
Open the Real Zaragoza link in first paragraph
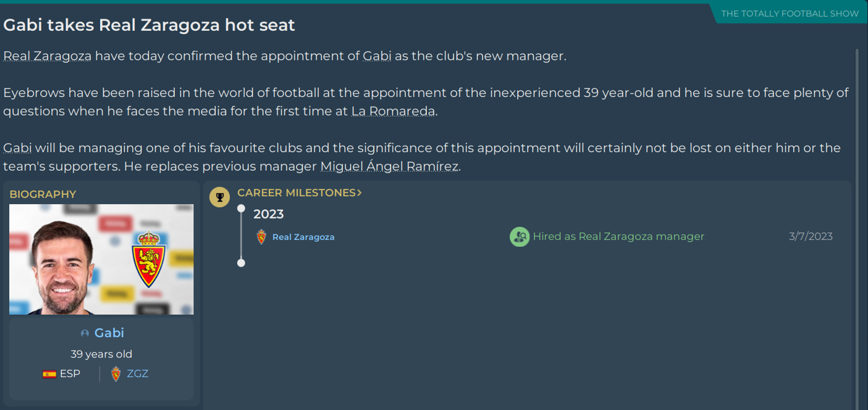point(48,56)
